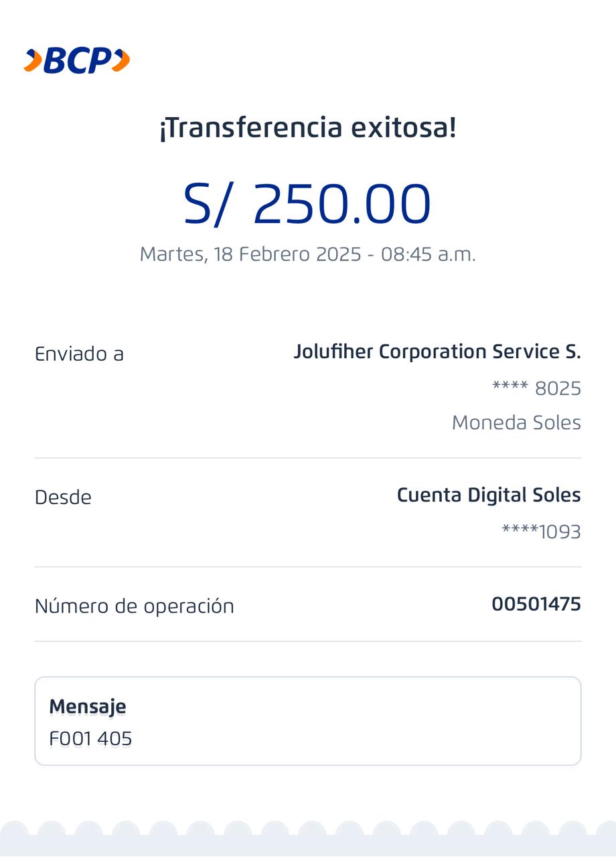
Task: Click the scalloped receipt edge at the bottom
Action: tap(308, 837)
